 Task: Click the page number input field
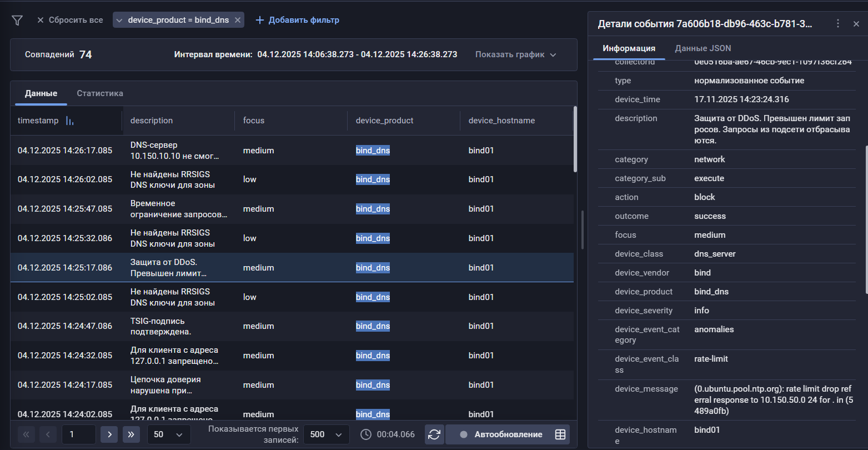[x=78, y=434]
